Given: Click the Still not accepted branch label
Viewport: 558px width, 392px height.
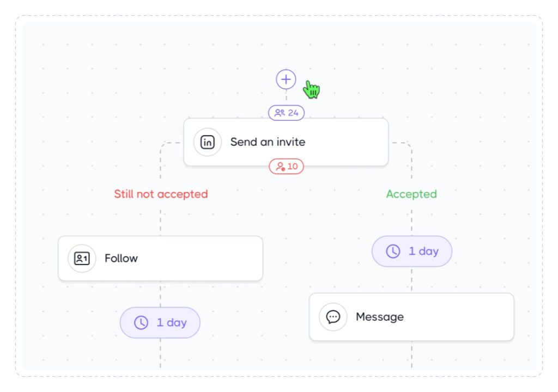Looking at the screenshot, I should tap(160, 194).
